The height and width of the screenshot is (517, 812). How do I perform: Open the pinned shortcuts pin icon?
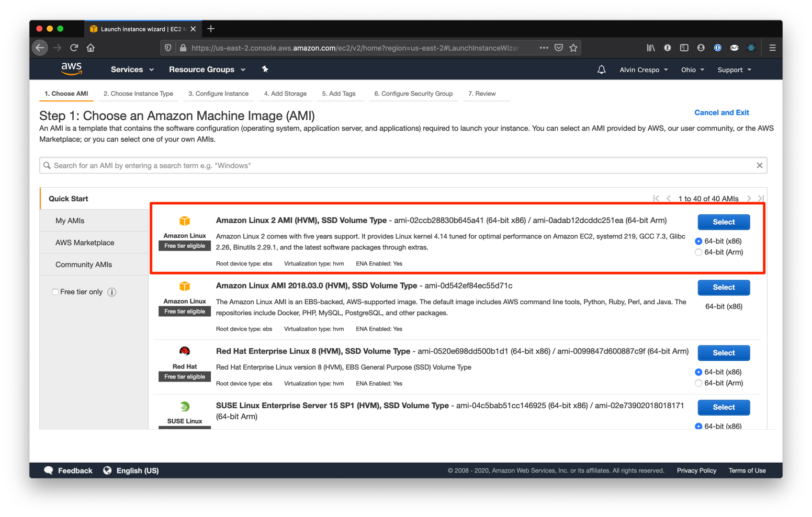tap(265, 69)
